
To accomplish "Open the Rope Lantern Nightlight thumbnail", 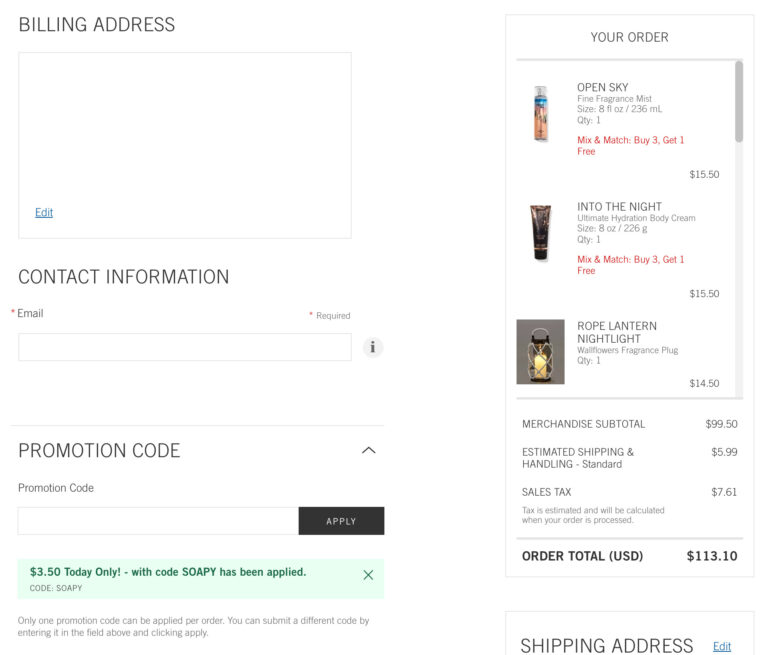I will click(540, 352).
